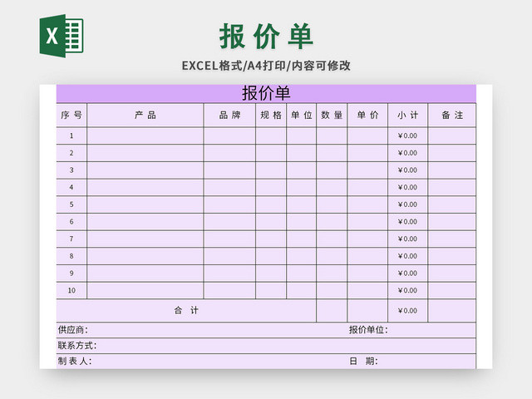Click the 联系方式: label
Image resolution: width=532 pixels, height=399 pixels.
point(77,346)
